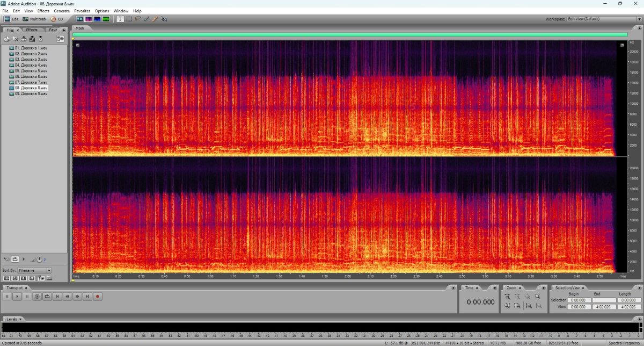This screenshot has height=346, width=644.
Task: Click Stop in Transport panel
Action: click(7, 297)
